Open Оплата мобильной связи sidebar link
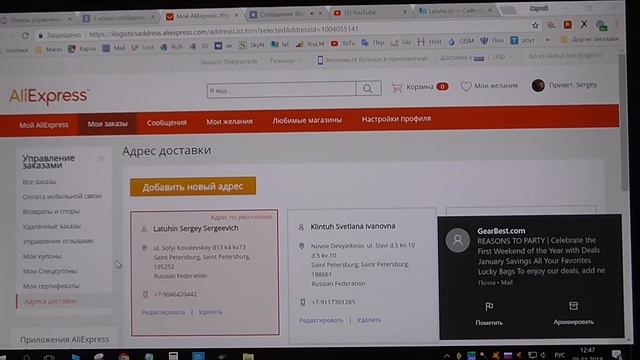This screenshot has width=640, height=360. click(62, 196)
